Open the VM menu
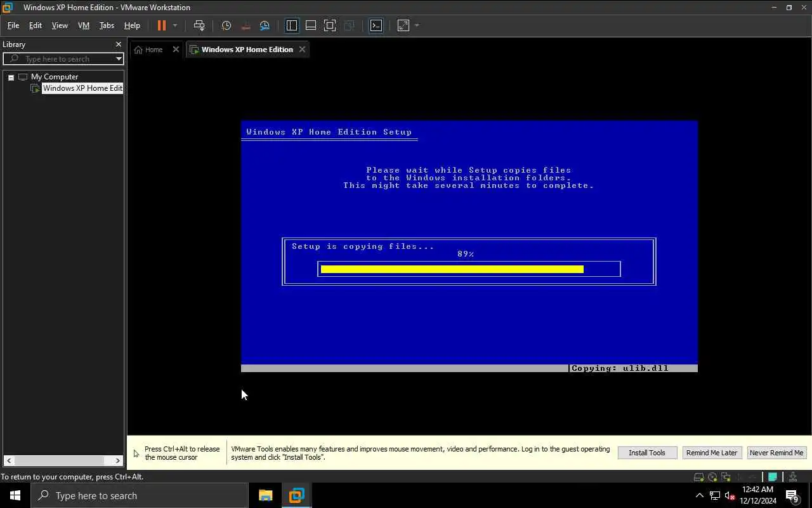This screenshot has width=812, height=508. 84,25
